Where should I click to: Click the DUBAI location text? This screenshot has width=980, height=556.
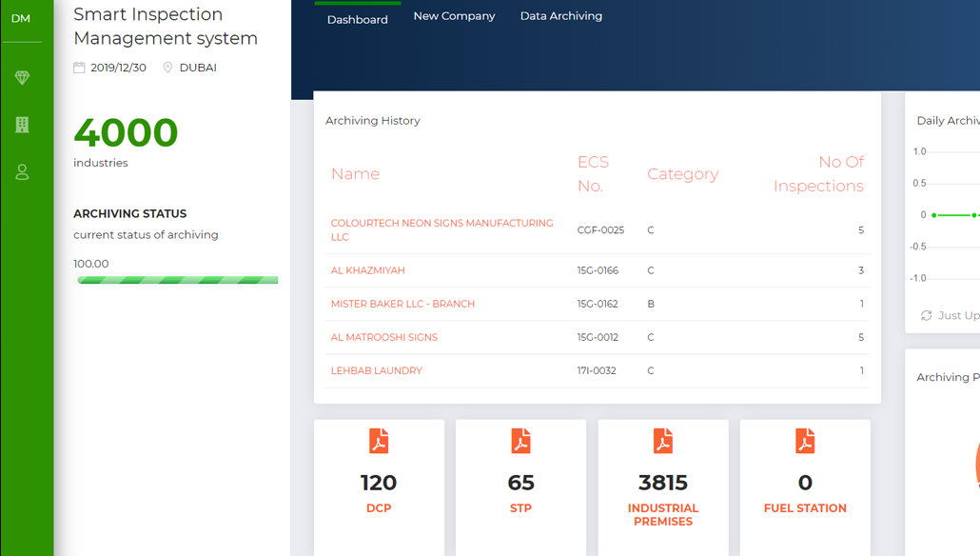(x=198, y=68)
